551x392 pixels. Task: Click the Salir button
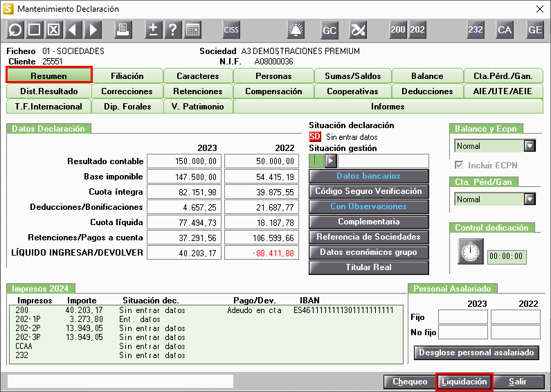point(518,382)
